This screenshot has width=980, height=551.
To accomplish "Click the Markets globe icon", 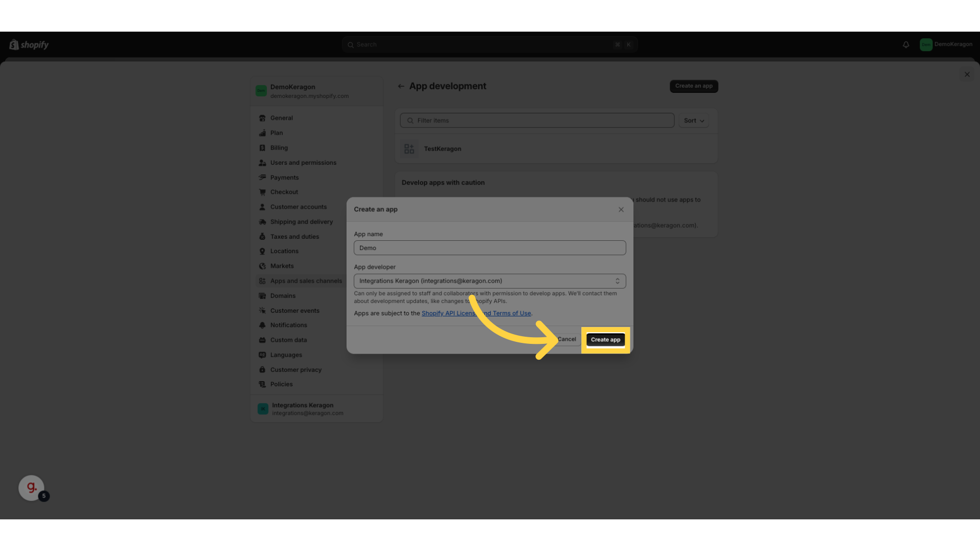I will click(x=262, y=266).
